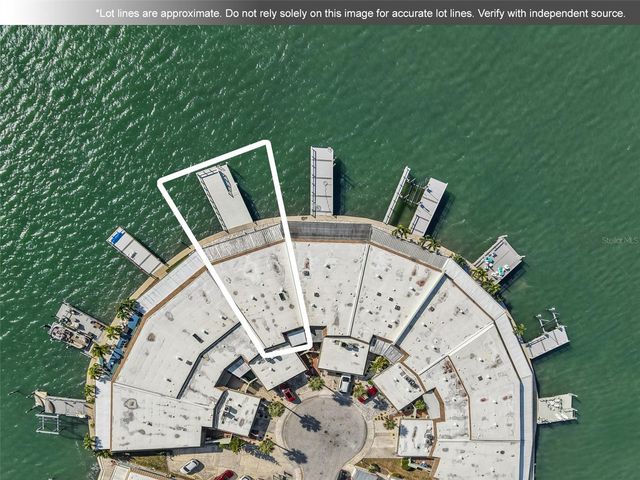This screenshot has height=480, width=640.
Task: Select the narrow dock right of the lot outline
Action: (x=322, y=181)
